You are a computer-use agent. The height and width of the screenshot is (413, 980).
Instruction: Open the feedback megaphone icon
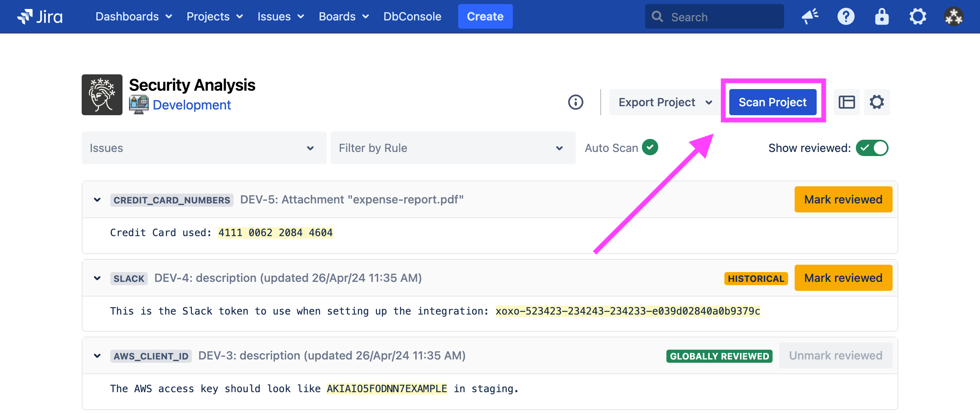(x=810, y=17)
